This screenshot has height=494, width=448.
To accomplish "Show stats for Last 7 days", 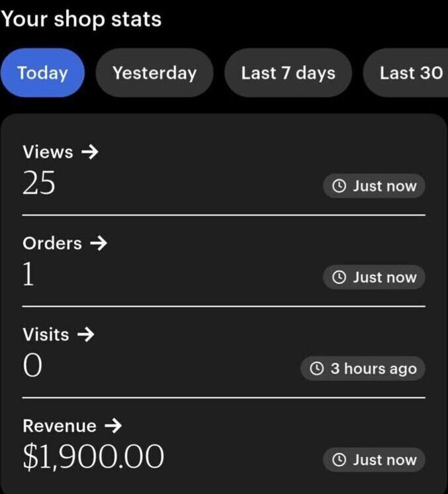I will pyautogui.click(x=288, y=73).
